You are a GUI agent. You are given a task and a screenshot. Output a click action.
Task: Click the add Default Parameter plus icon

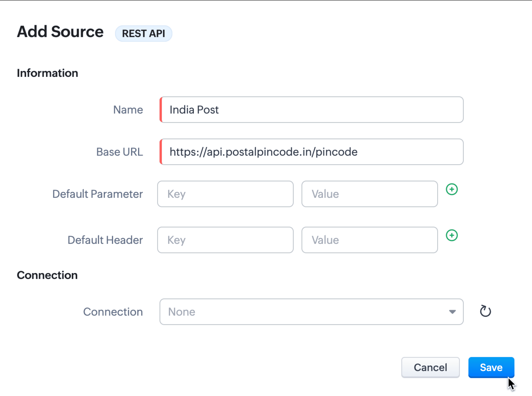pyautogui.click(x=452, y=189)
